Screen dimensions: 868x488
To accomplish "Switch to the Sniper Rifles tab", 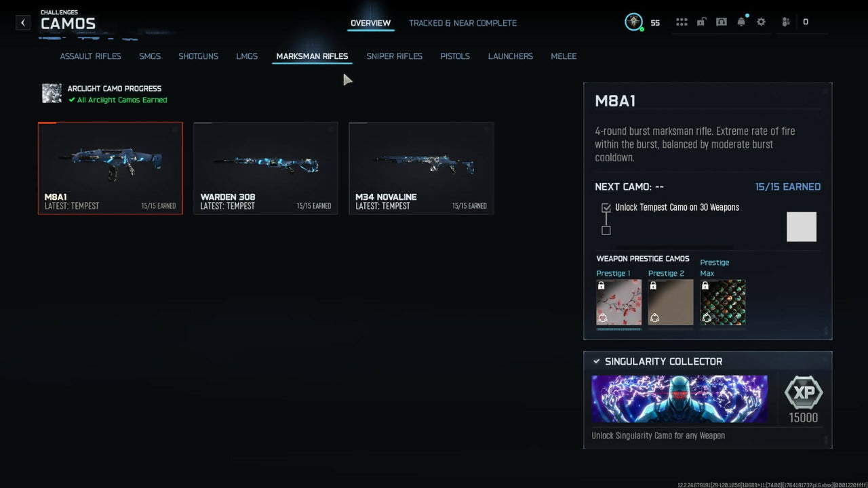I will [x=394, y=56].
